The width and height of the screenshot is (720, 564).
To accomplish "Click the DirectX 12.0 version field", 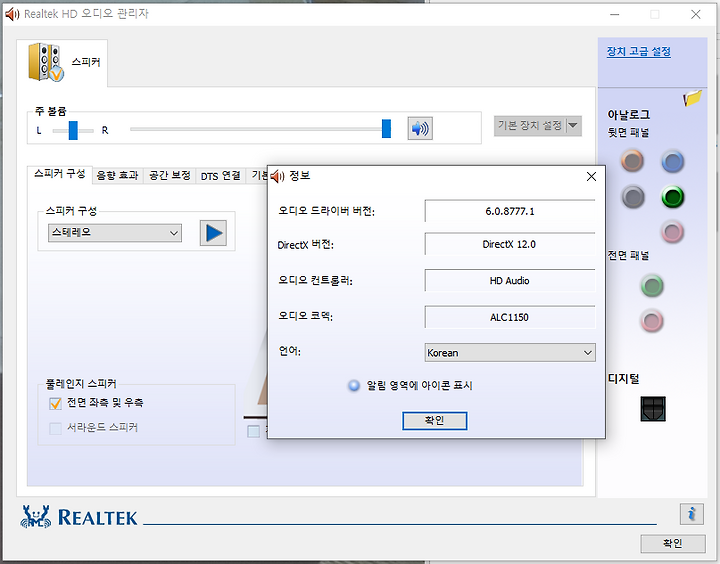I will coord(510,244).
